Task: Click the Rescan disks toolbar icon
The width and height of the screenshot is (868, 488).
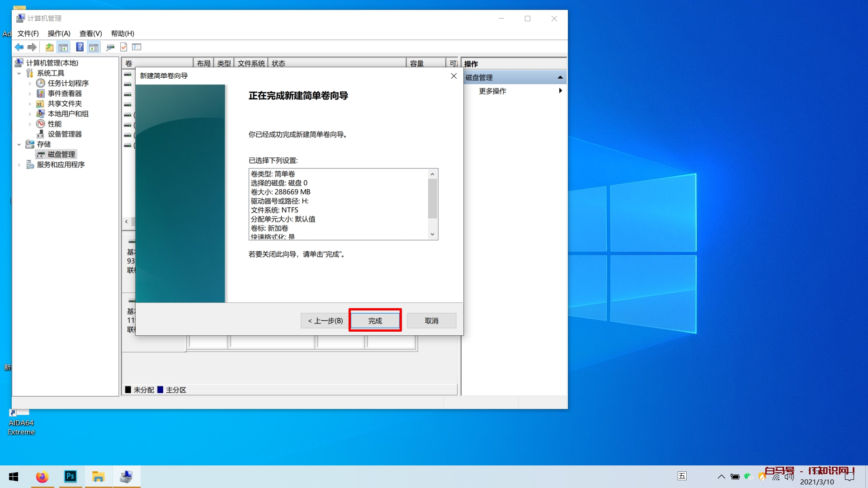Action: (x=110, y=47)
